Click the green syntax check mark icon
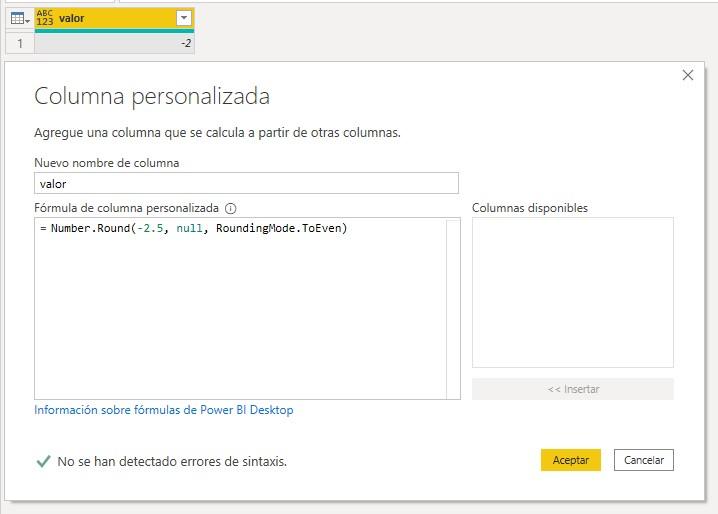Screen dimensions: 718x514 (43, 461)
